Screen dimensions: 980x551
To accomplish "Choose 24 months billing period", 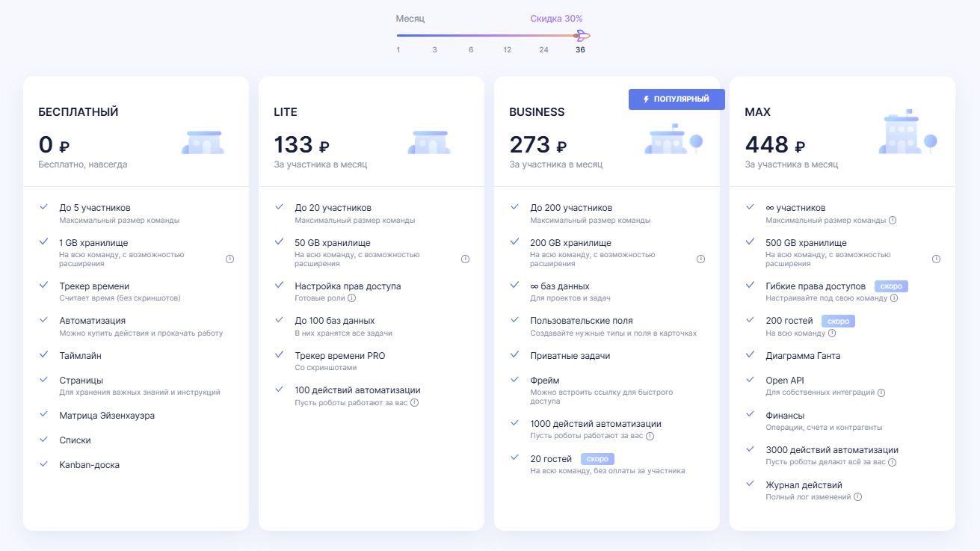I will click(543, 50).
